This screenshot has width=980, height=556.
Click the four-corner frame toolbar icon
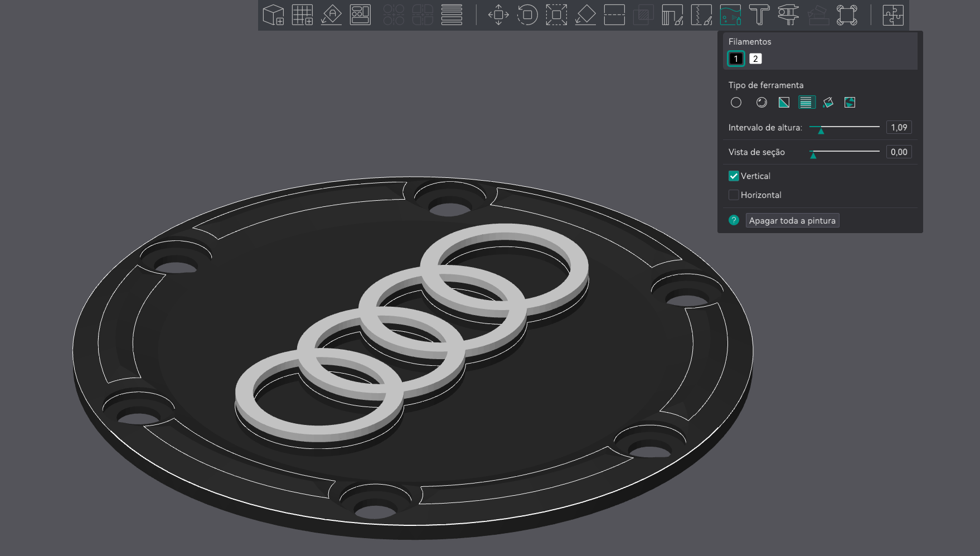(847, 15)
